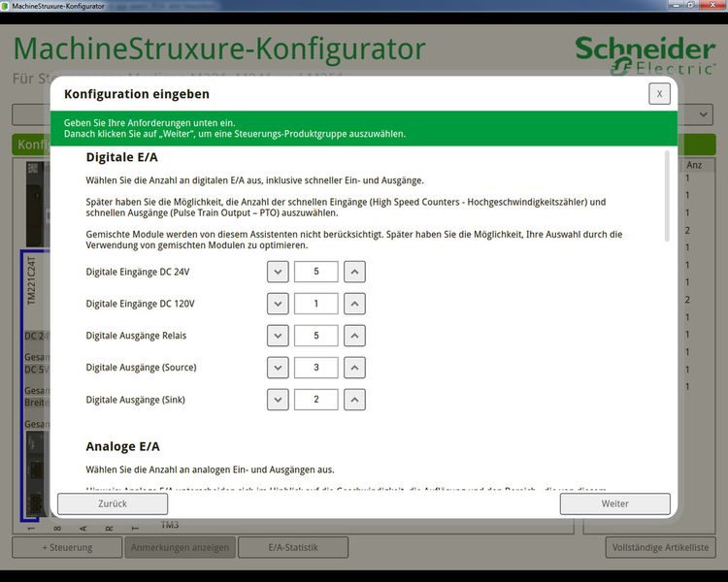Screen dimensions: 728x582
Task: Toggle Anmerkungen anzeigen button
Action: point(181,547)
